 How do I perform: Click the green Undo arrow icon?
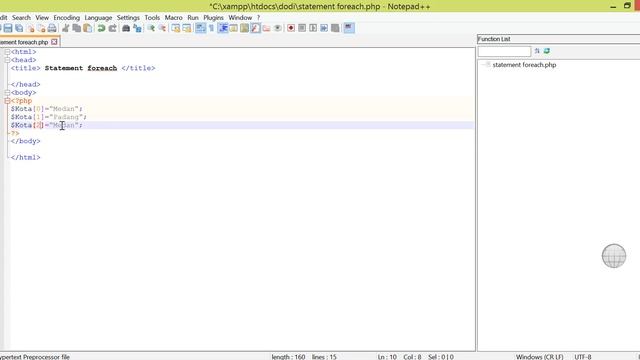(x=101, y=28)
